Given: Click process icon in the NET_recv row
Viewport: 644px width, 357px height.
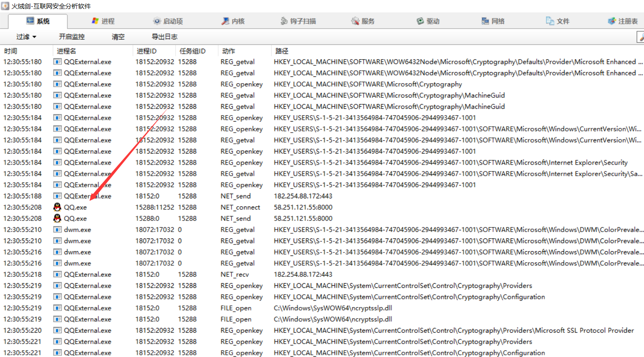Looking at the screenshot, I should point(57,274).
